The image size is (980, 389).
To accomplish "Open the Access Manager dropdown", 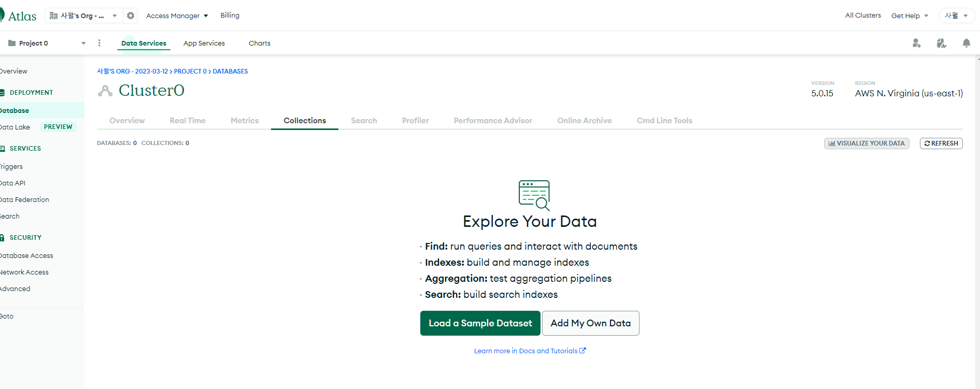I will [177, 16].
